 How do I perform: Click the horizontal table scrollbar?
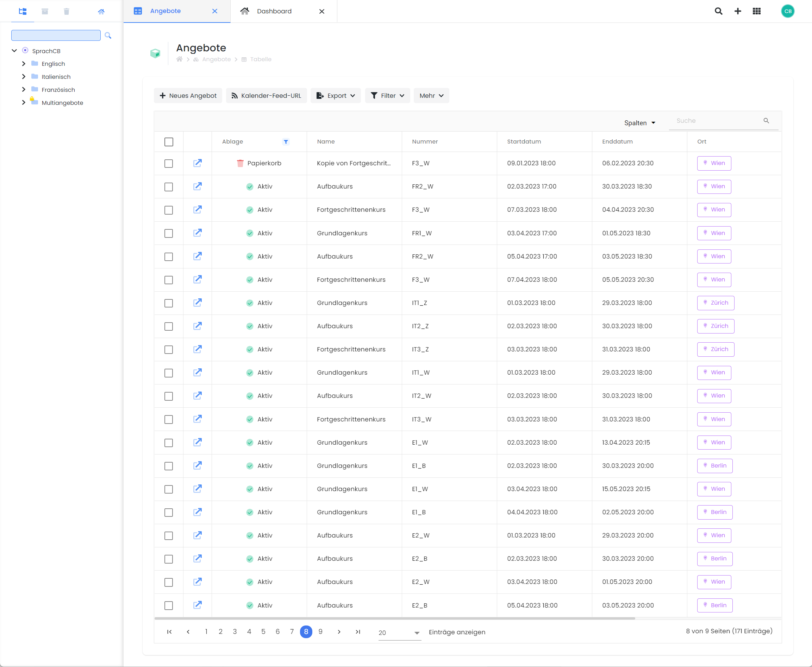pos(395,618)
